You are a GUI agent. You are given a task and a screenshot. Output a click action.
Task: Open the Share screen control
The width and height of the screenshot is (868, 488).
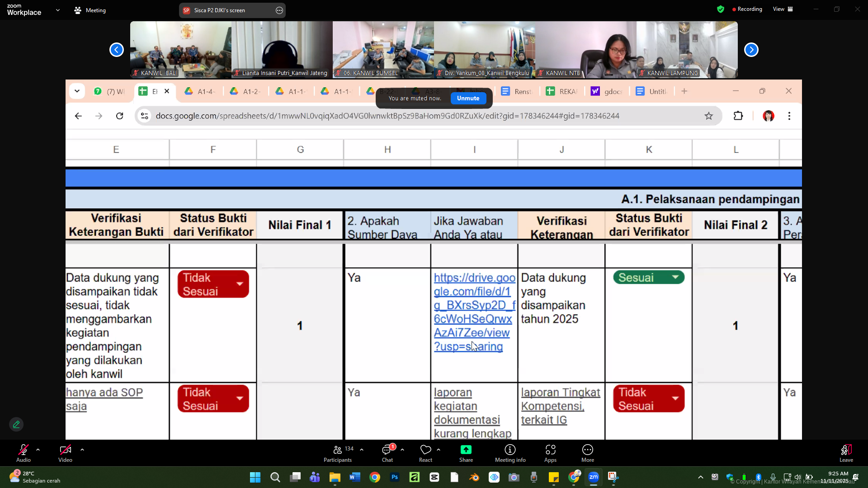[466, 453]
